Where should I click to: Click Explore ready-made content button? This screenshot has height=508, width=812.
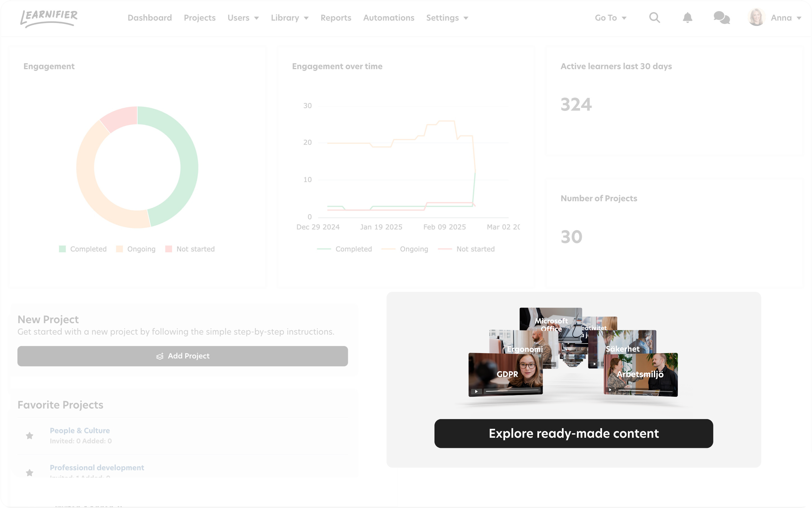573,433
